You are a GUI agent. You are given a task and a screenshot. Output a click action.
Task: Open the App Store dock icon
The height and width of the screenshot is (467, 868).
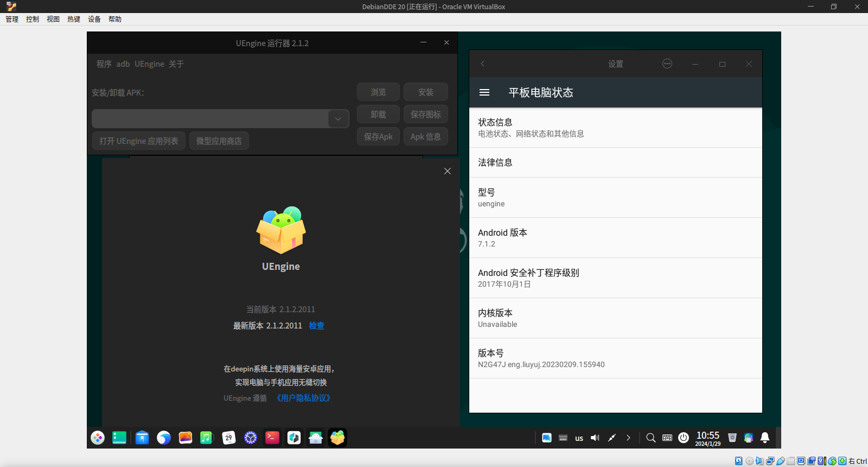pos(142,438)
